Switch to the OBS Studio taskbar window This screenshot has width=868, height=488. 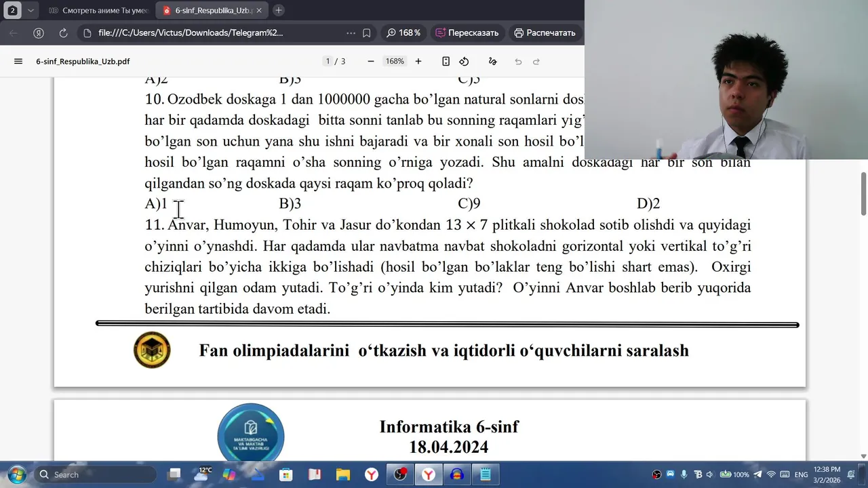click(400, 474)
